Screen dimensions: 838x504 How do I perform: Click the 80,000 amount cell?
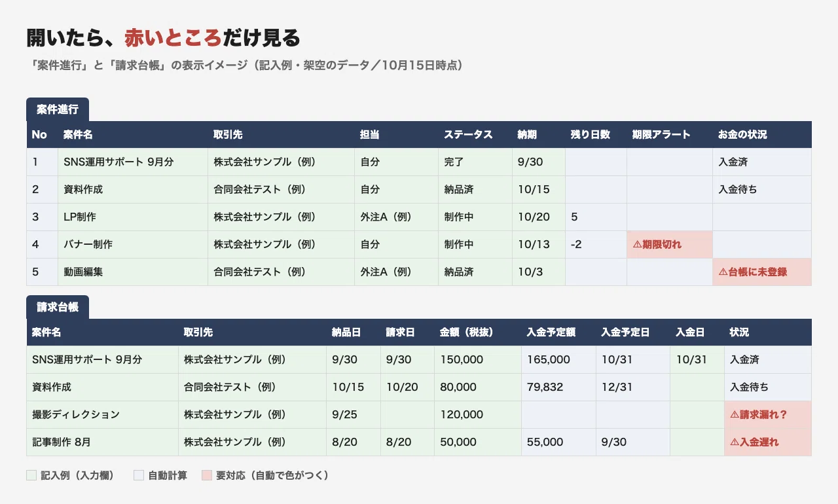pyautogui.click(x=478, y=387)
